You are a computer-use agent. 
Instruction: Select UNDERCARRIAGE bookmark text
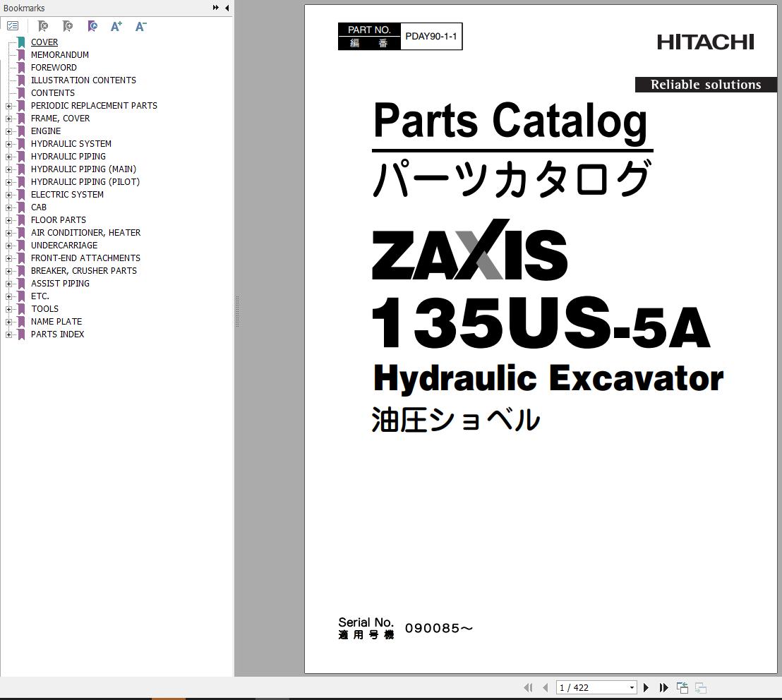[x=64, y=246]
